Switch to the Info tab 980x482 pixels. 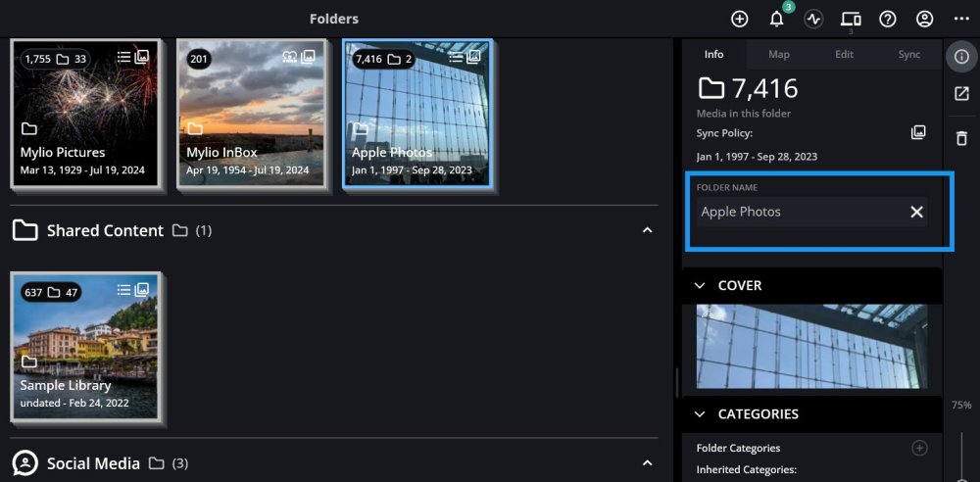coord(713,55)
